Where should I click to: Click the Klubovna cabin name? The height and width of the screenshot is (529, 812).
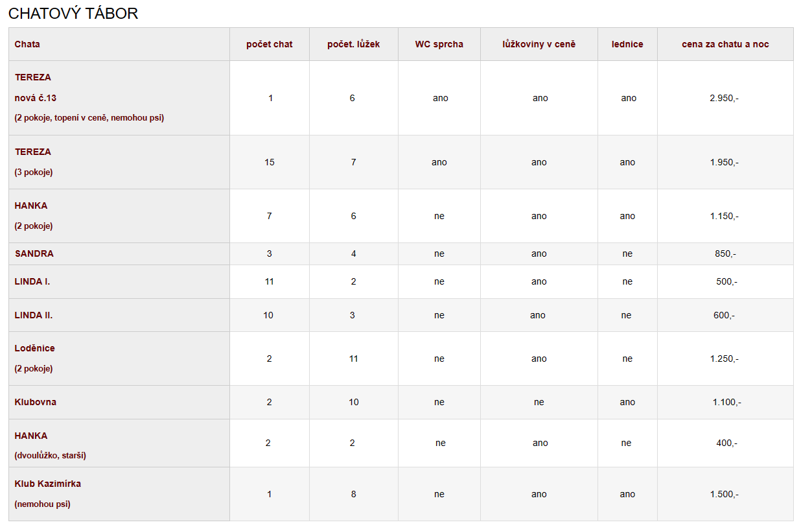36,402
